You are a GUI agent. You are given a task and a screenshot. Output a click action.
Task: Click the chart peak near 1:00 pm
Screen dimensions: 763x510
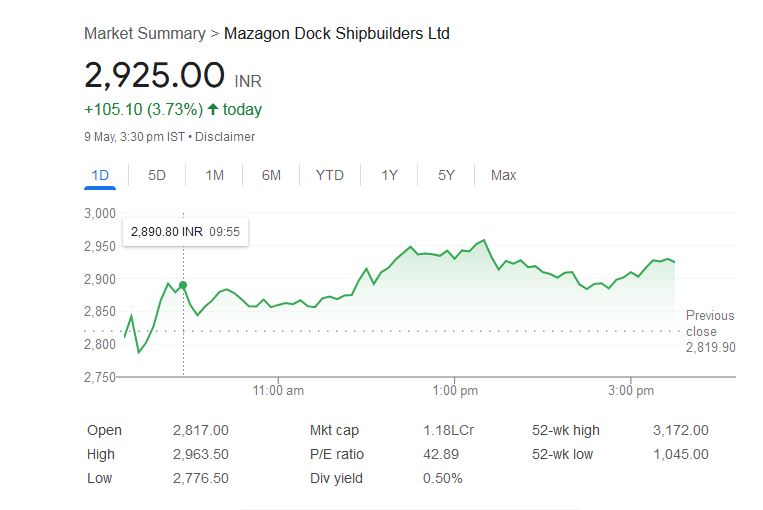coord(484,240)
